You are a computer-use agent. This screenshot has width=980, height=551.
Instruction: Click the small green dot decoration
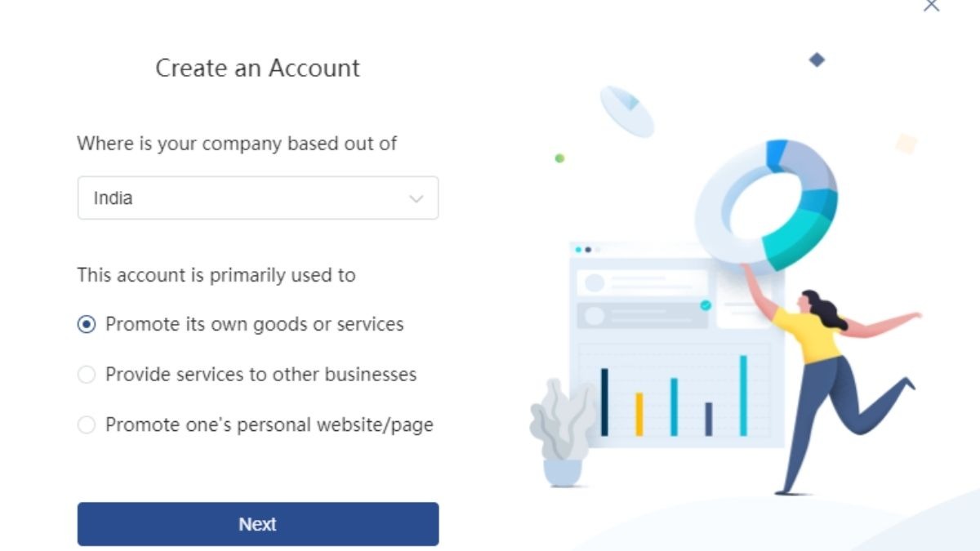tap(559, 158)
